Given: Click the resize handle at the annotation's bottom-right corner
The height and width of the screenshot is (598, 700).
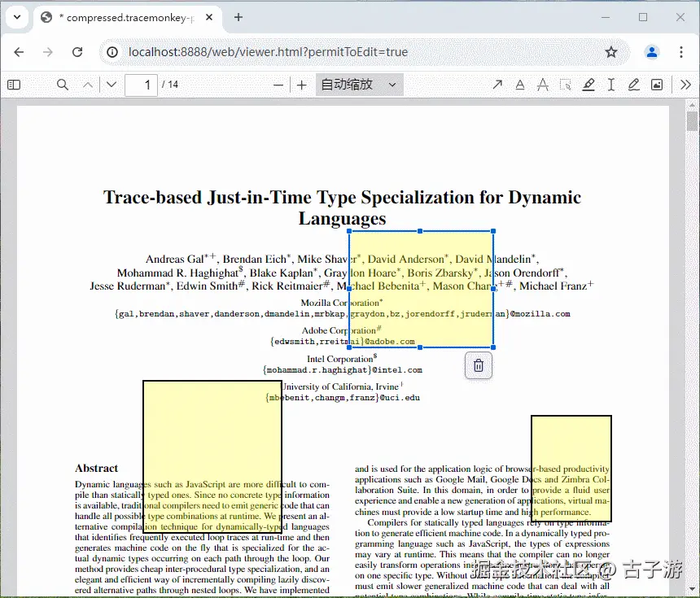Looking at the screenshot, I should point(493,347).
